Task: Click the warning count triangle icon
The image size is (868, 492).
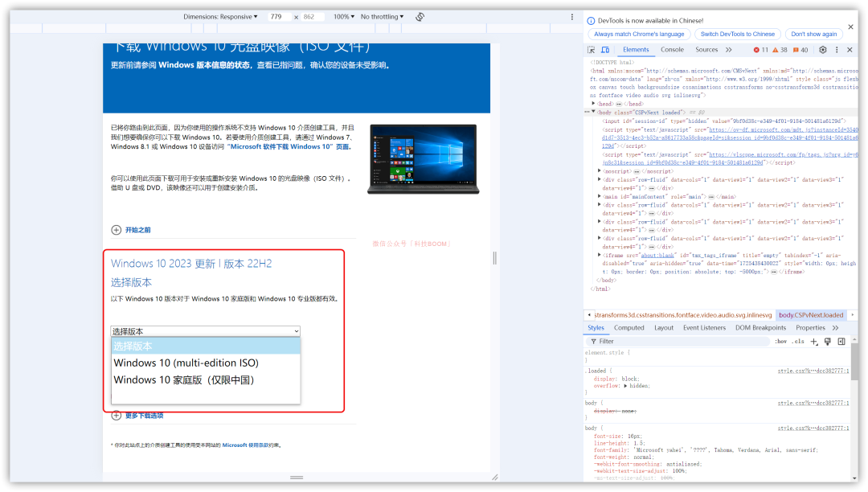Action: (776, 50)
